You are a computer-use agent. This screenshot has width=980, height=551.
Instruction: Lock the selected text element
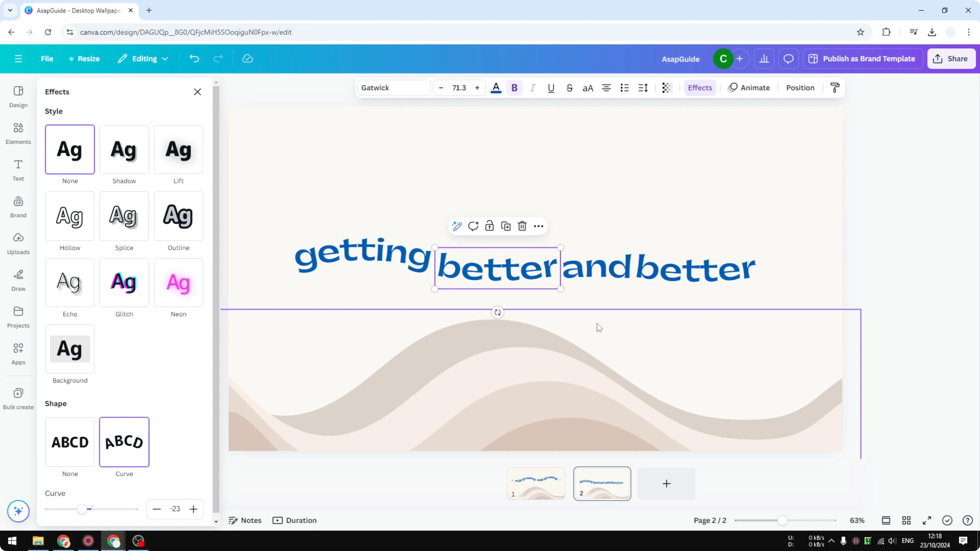coord(489,225)
